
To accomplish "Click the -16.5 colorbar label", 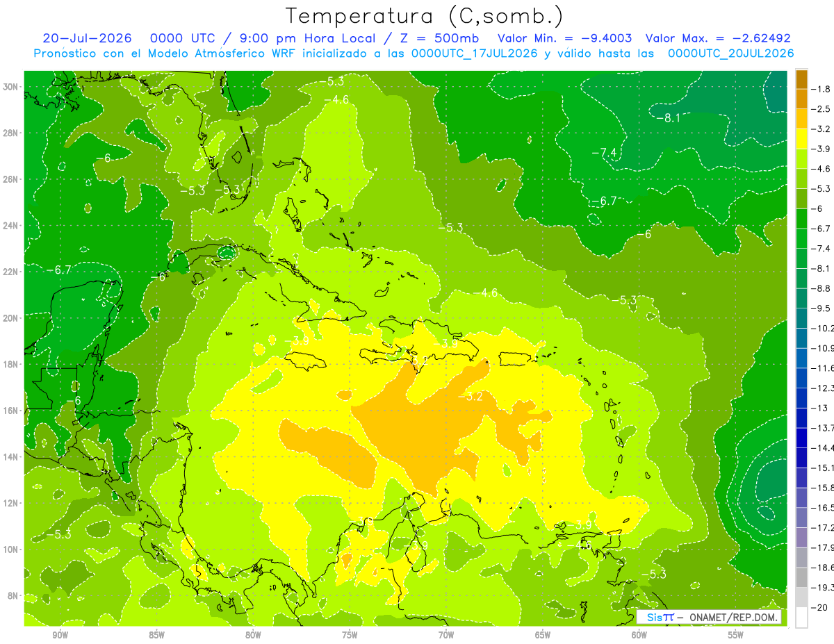I will click(x=823, y=508).
